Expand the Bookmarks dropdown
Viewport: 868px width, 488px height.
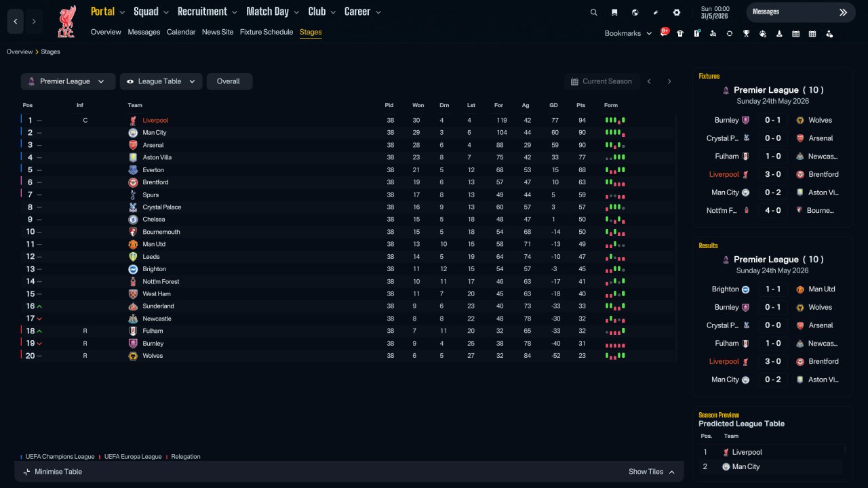click(x=628, y=33)
